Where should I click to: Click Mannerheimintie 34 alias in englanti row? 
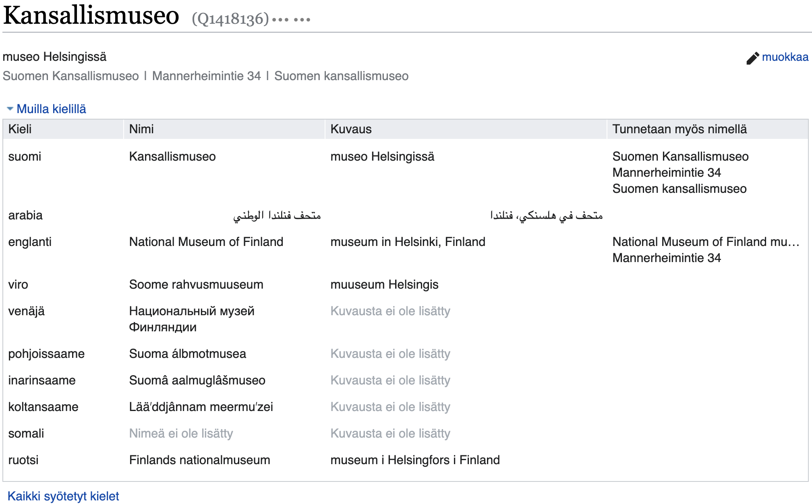point(667,258)
